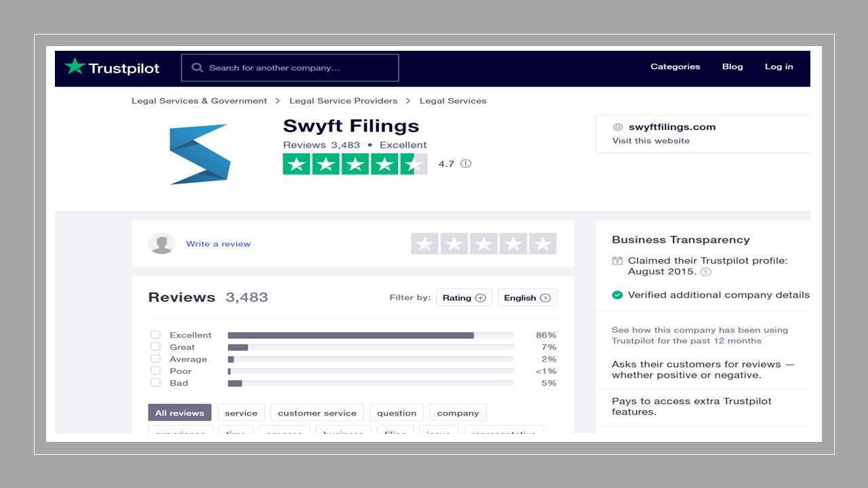
Task: Click the 'Reviews 3,483 • Excellent' summary text
Action: (355, 145)
